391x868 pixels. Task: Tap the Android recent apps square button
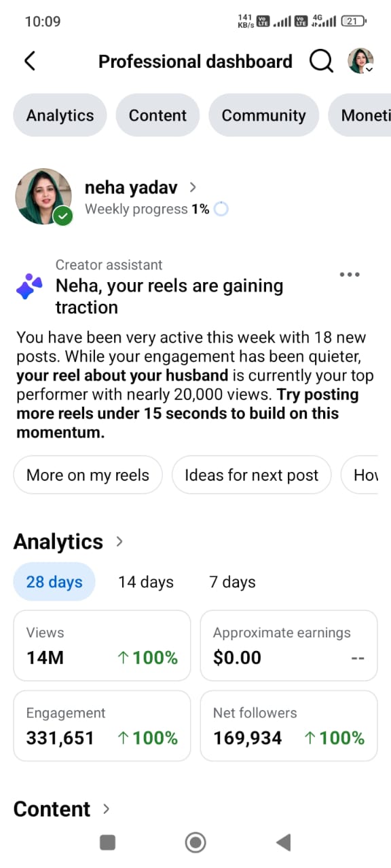click(x=107, y=842)
